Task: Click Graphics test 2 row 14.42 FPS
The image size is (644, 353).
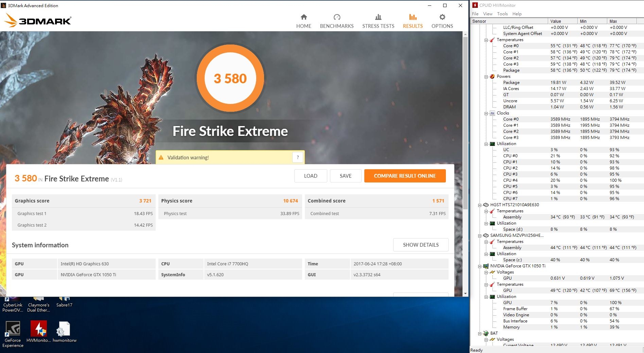Action: pos(84,225)
